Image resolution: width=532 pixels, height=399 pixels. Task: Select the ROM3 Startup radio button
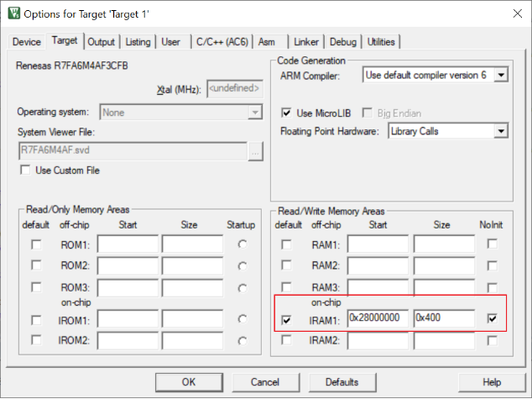click(x=243, y=289)
